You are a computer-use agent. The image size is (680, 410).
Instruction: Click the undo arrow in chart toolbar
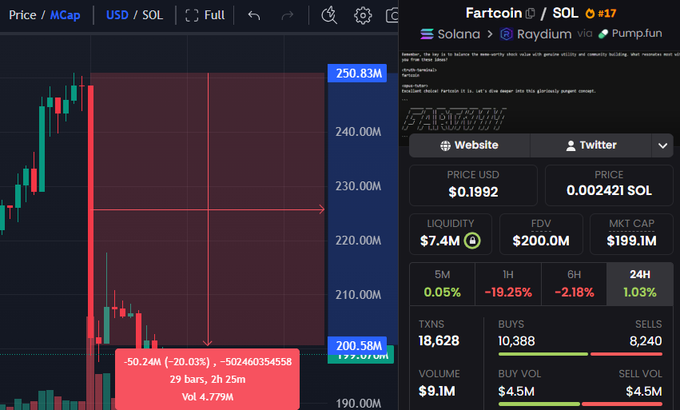(x=254, y=15)
